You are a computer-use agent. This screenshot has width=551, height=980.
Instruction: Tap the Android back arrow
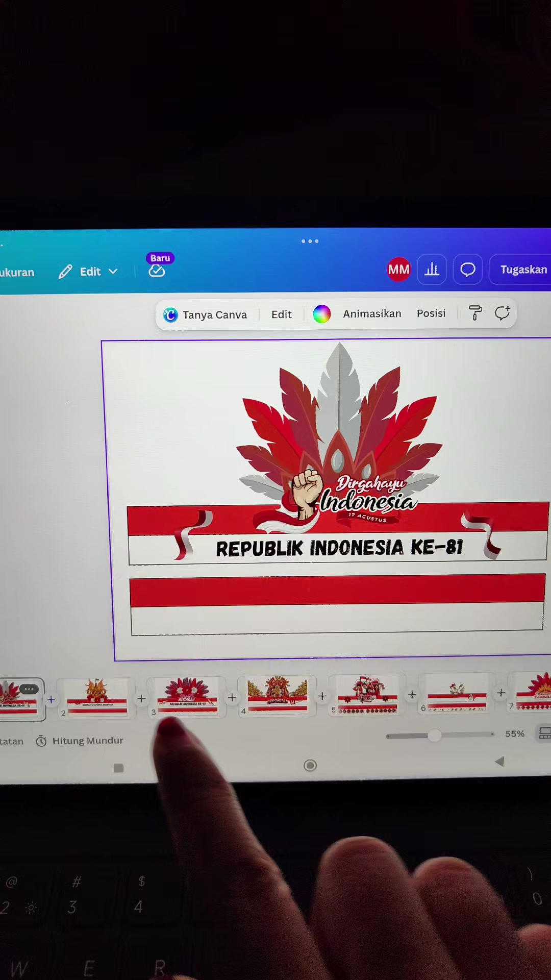point(499,762)
